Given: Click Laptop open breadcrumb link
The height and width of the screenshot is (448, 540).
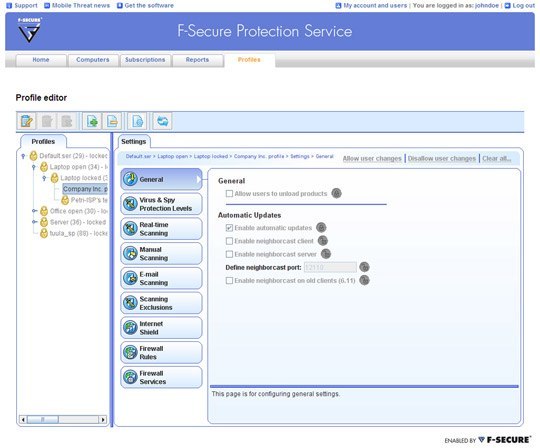Looking at the screenshot, I should pyautogui.click(x=173, y=156).
